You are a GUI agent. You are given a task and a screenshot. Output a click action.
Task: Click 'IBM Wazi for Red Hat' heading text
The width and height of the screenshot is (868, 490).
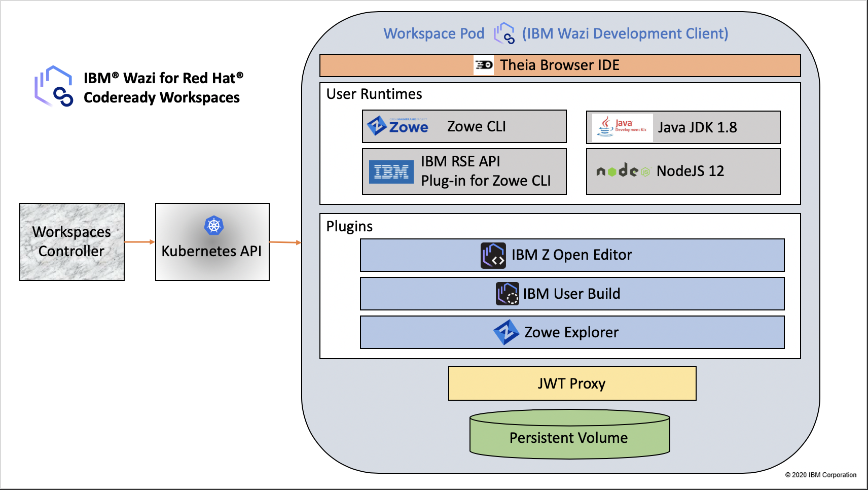tap(163, 78)
